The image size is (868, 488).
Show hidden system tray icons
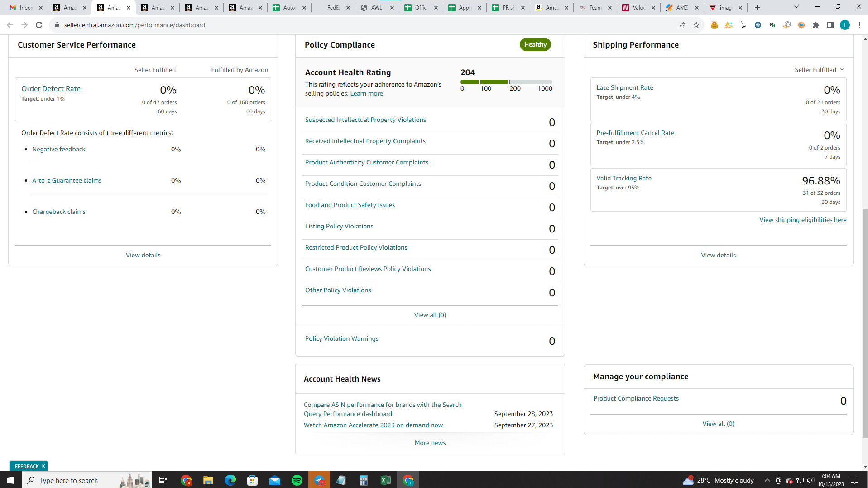(x=767, y=480)
